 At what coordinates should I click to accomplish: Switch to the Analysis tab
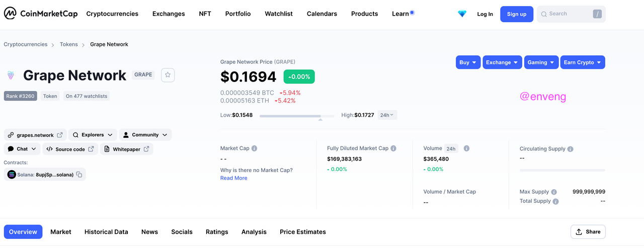[254, 232]
